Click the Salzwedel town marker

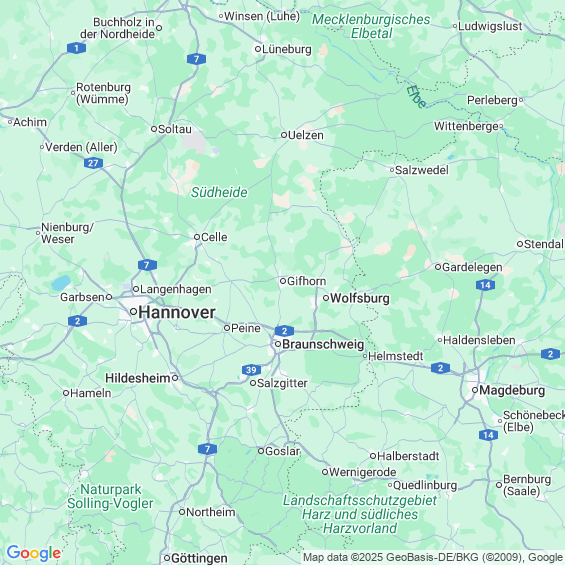tap(392, 170)
